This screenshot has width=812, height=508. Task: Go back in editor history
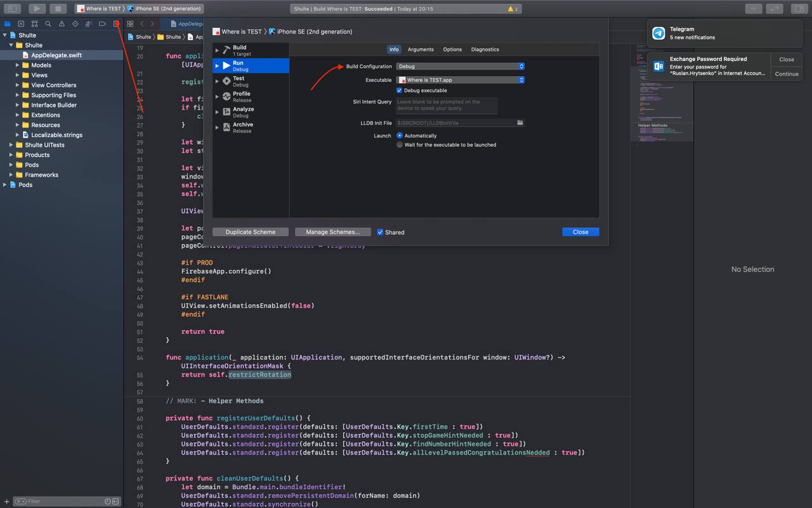click(142, 23)
